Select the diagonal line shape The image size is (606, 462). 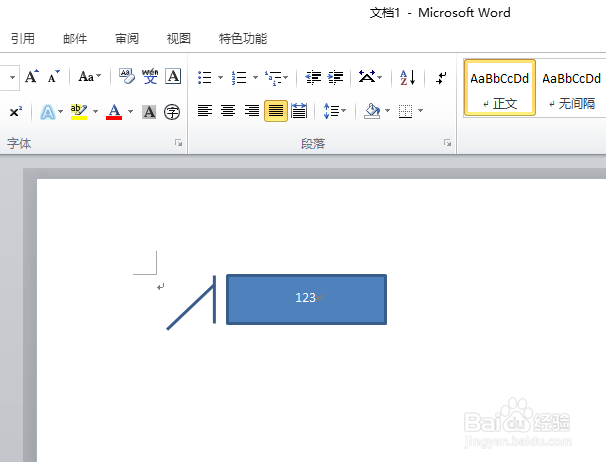(x=189, y=309)
